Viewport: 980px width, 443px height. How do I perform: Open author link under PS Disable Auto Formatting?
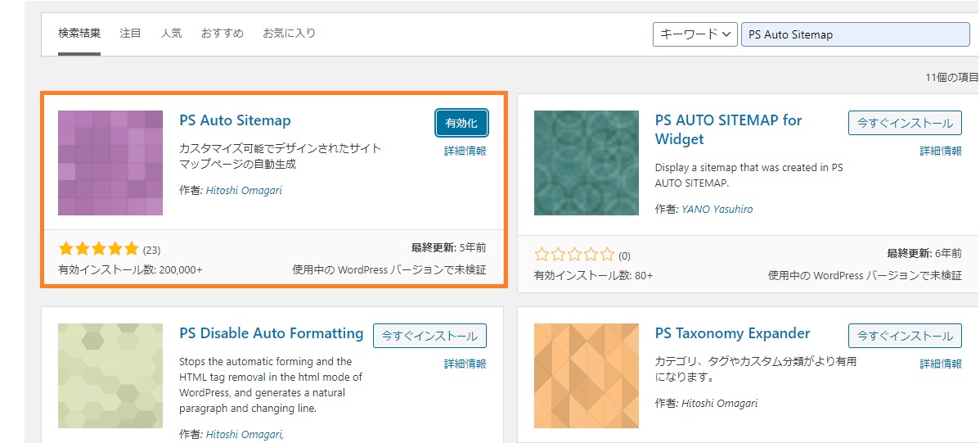245,434
